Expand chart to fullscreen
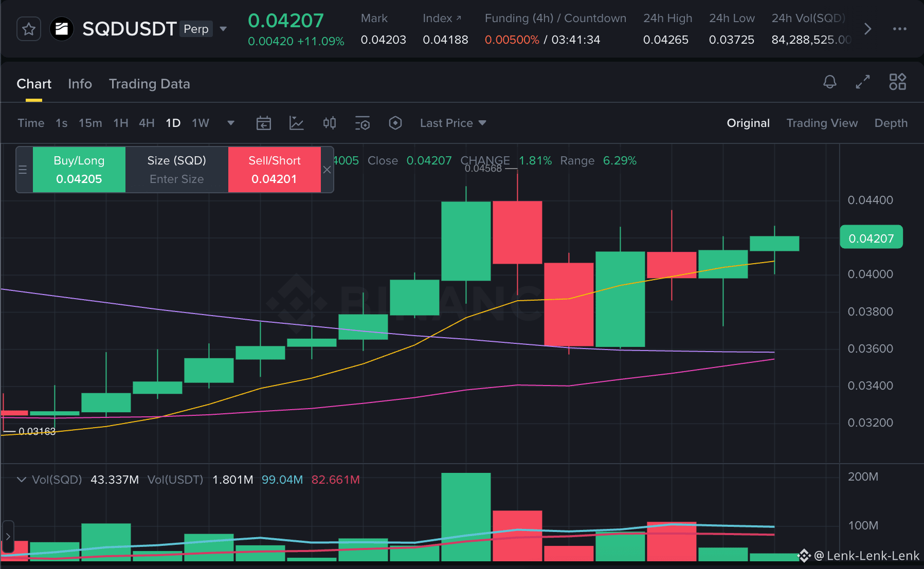 click(863, 82)
